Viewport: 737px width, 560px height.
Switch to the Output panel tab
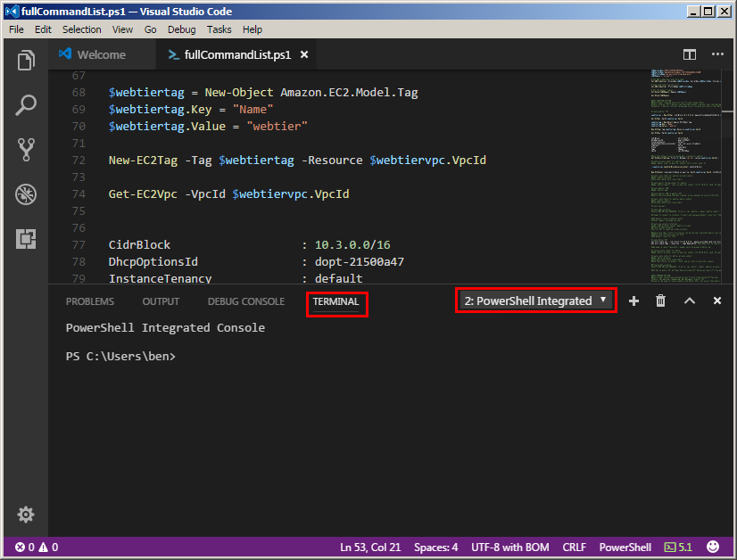161,301
